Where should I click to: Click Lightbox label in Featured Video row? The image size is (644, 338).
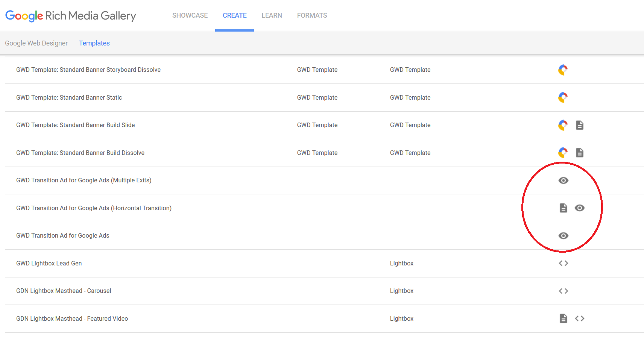(402, 319)
